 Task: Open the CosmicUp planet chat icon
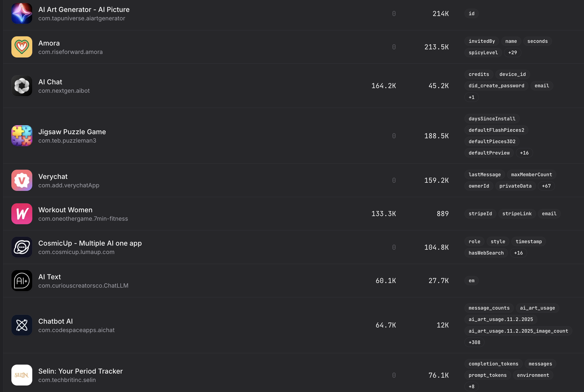[22, 247]
